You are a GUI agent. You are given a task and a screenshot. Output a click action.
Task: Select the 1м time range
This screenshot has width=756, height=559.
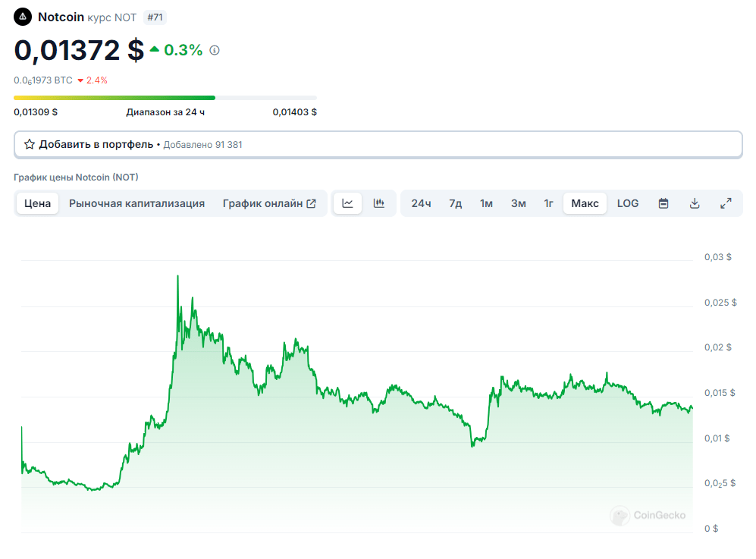click(x=487, y=203)
